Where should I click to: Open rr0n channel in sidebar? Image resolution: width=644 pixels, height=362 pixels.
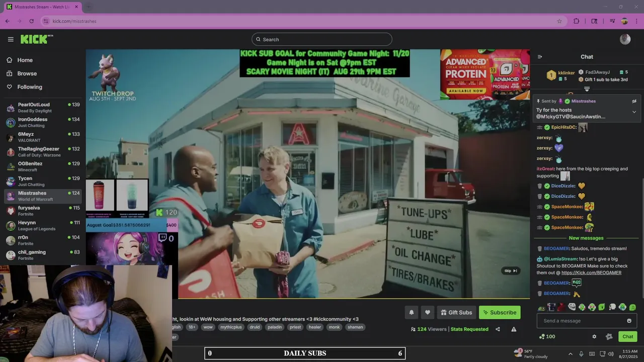tap(43, 240)
